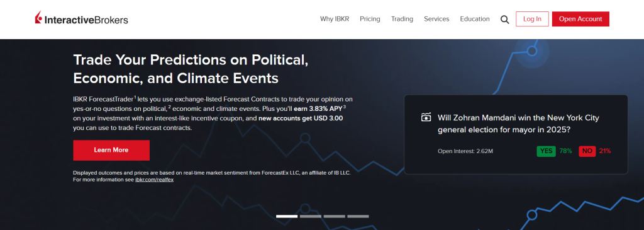Select the red NO badge
The image size is (644, 230).
click(587, 151)
